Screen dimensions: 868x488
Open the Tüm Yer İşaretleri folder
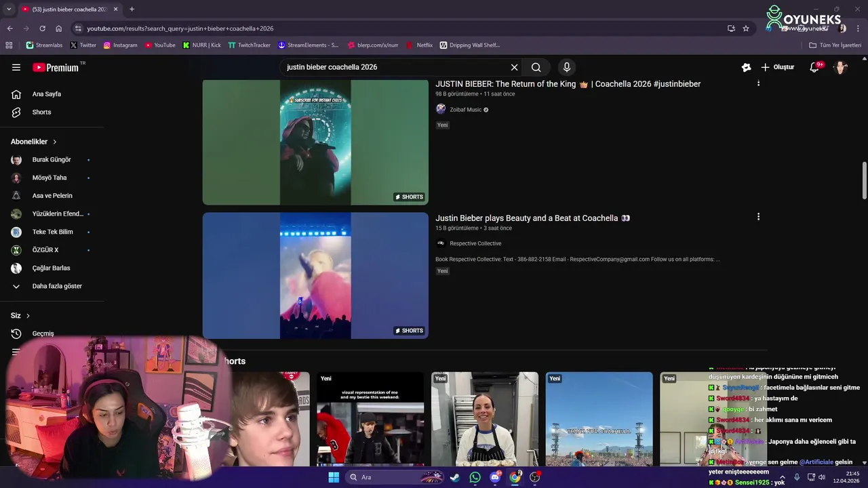(835, 45)
